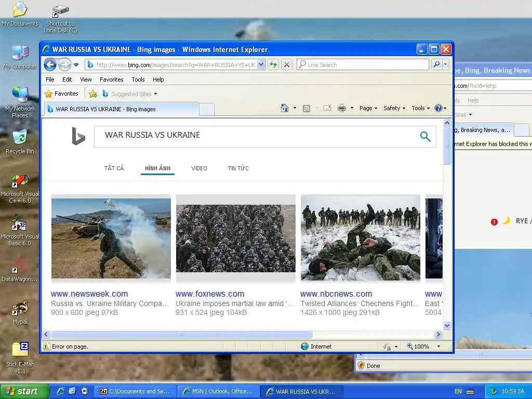
Task: Click the RSS feeds icon
Action: tap(307, 108)
